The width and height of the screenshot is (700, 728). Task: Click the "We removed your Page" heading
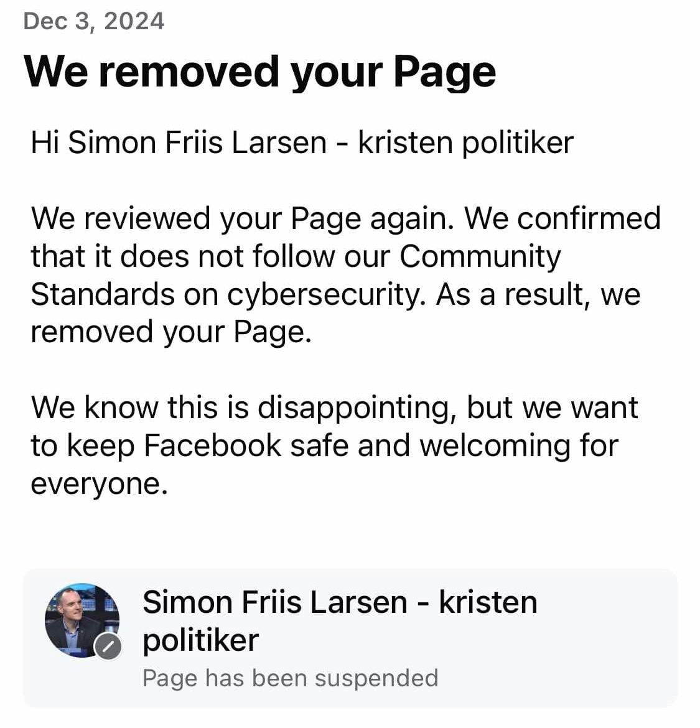click(x=259, y=72)
